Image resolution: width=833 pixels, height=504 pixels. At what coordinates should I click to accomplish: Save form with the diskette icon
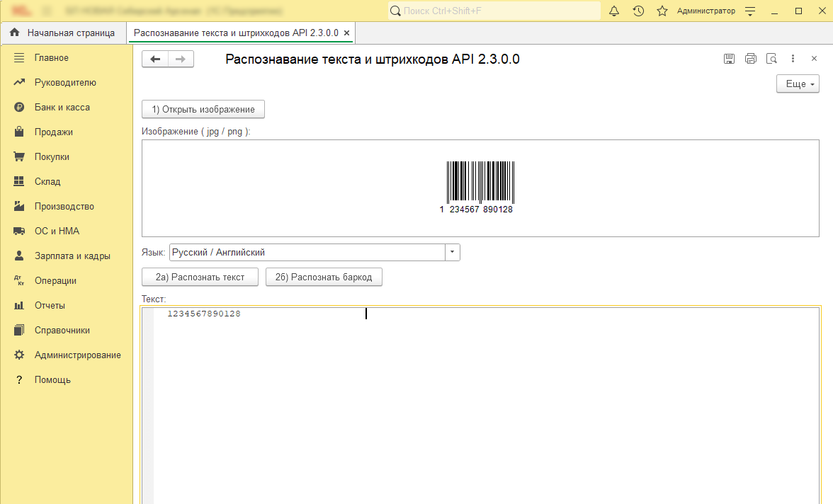click(x=729, y=59)
